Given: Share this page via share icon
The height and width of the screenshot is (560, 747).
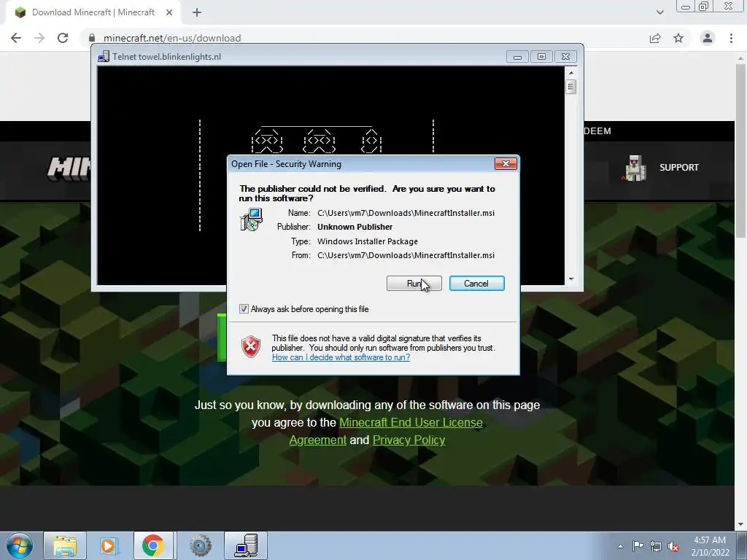Looking at the screenshot, I should coord(655,38).
